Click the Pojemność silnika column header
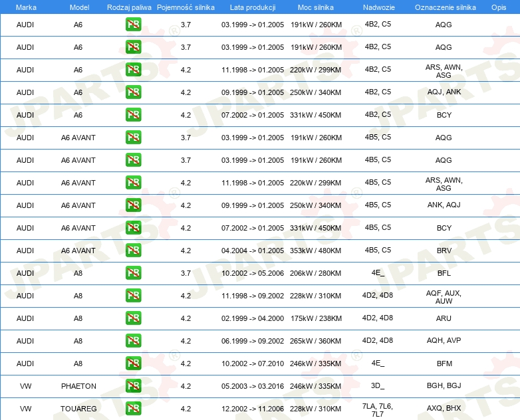 (186, 7)
